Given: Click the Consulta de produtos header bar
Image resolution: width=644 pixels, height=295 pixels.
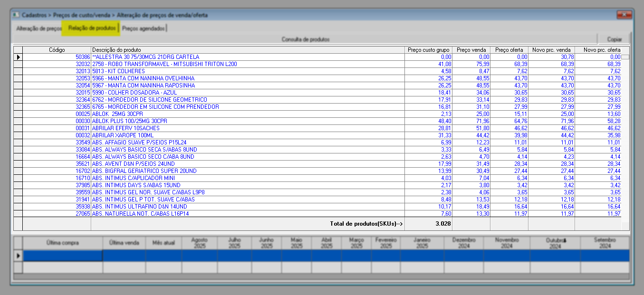Looking at the screenshot, I should (x=305, y=39).
